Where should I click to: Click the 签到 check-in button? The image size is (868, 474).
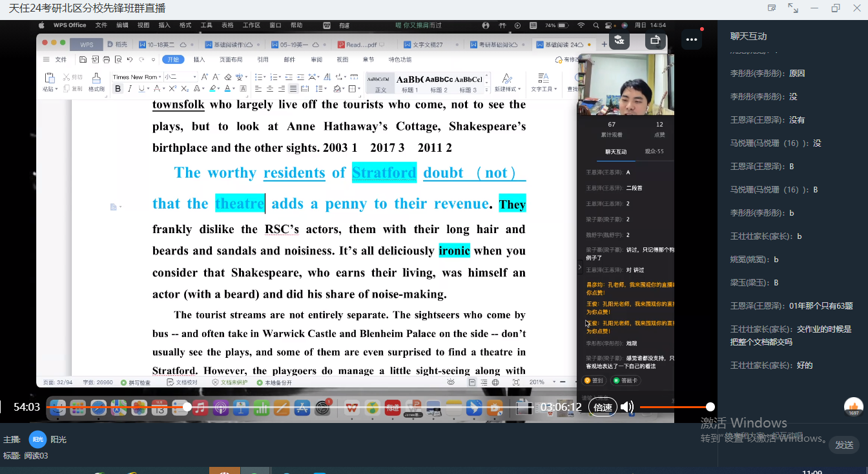pos(594,380)
